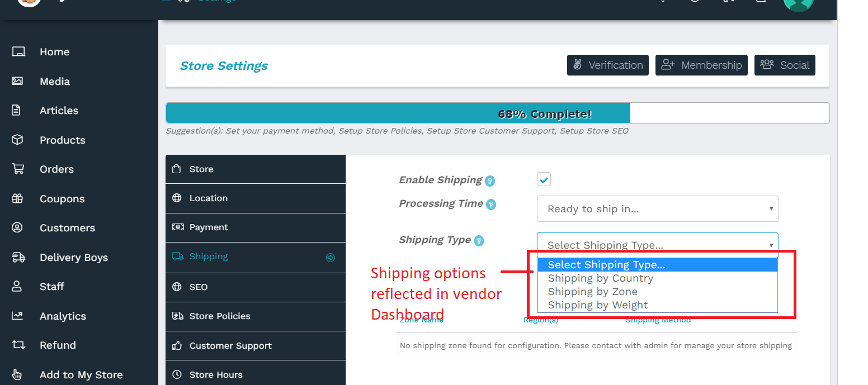Click the Orders shopping cart icon
The image size is (868, 385).
pos(18,169)
